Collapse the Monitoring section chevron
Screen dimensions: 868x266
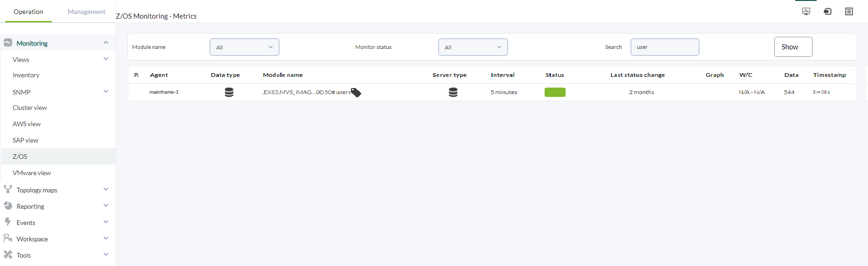coord(106,43)
